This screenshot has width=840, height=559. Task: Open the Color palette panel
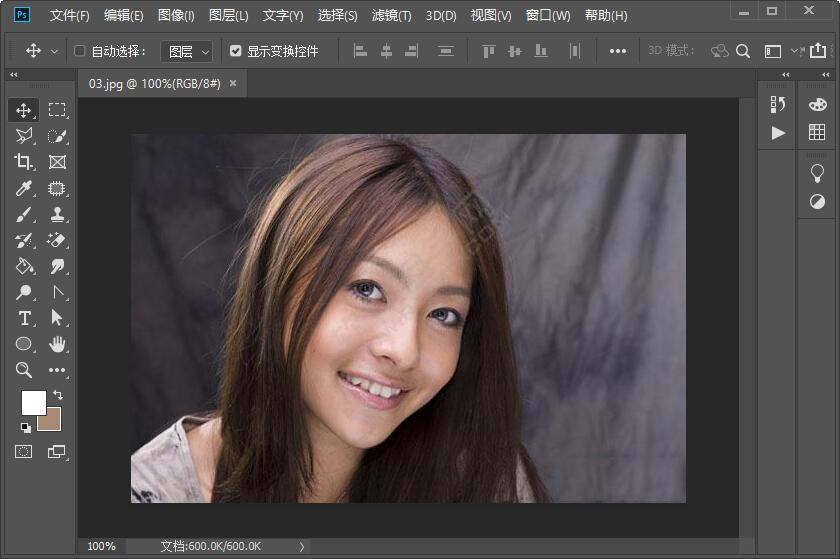coord(817,105)
